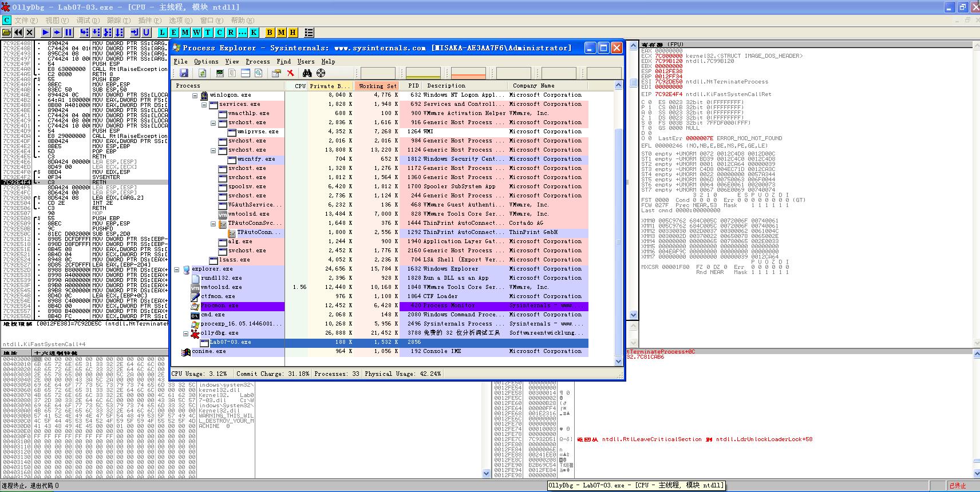This screenshot has width=980, height=492.
Task: Click the Find Window's Process target icon
Action: pos(321,73)
